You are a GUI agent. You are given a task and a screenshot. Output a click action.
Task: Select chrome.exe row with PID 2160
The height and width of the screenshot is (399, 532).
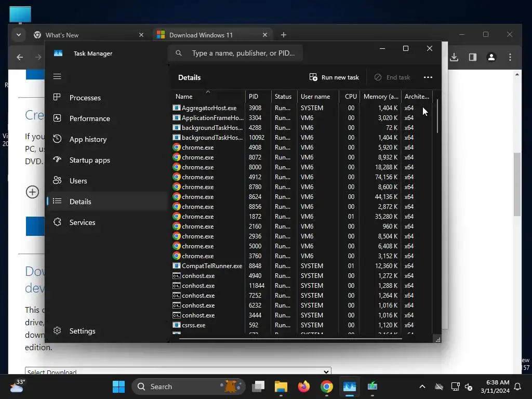[x=302, y=227]
